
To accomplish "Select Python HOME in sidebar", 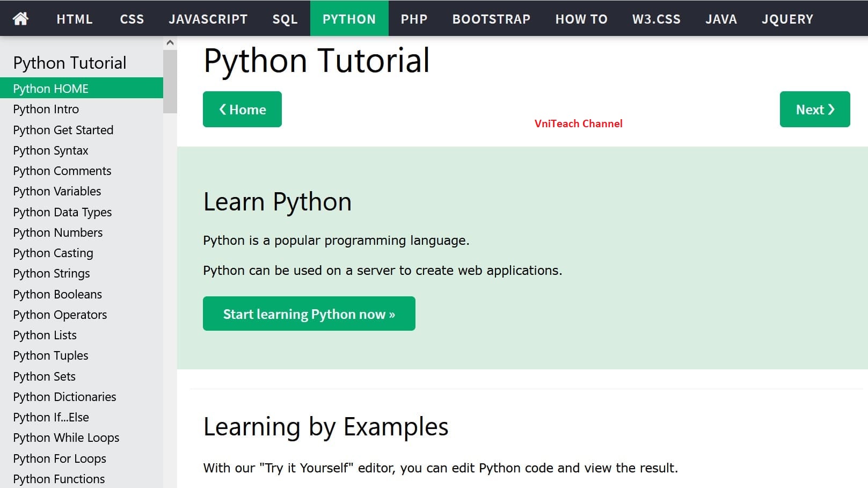I will pyautogui.click(x=82, y=88).
